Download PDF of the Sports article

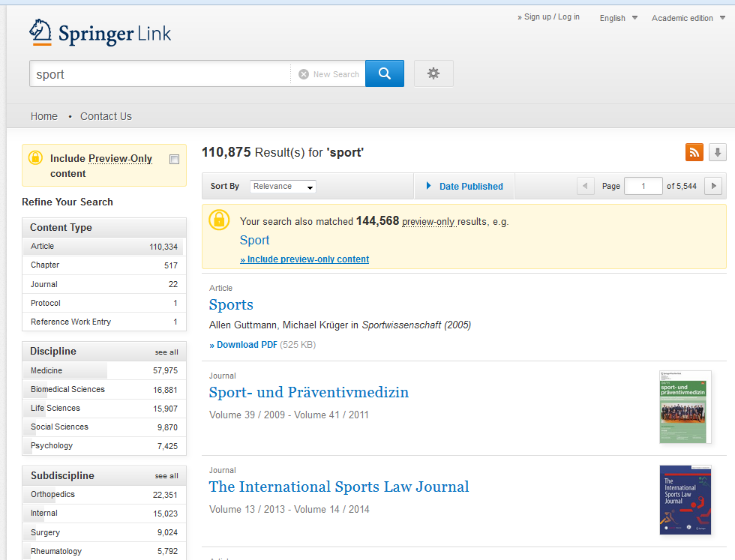click(243, 345)
